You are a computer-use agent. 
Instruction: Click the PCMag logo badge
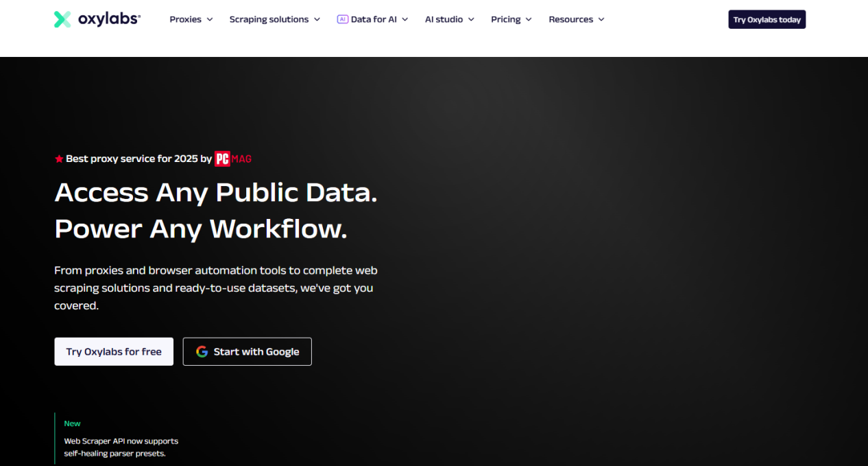point(233,159)
